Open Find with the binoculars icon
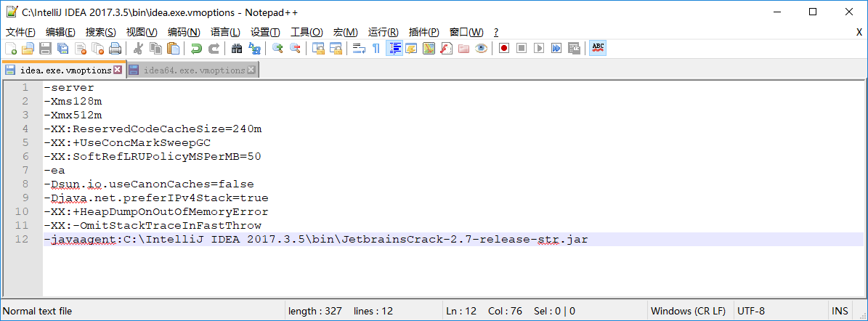The image size is (868, 321). click(237, 49)
